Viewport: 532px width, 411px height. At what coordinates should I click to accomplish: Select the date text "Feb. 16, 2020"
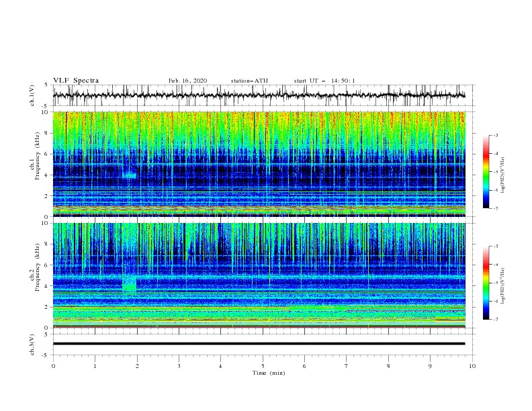tap(187, 81)
